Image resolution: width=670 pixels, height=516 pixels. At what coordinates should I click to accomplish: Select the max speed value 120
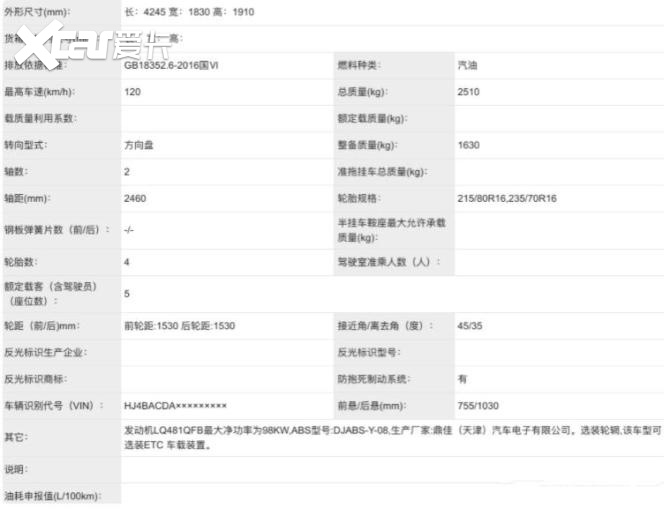[x=132, y=91]
